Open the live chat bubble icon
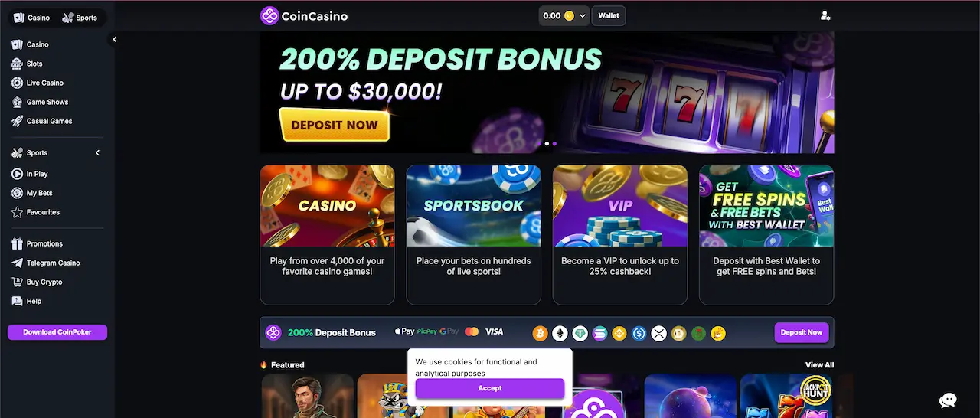 pyautogui.click(x=948, y=400)
